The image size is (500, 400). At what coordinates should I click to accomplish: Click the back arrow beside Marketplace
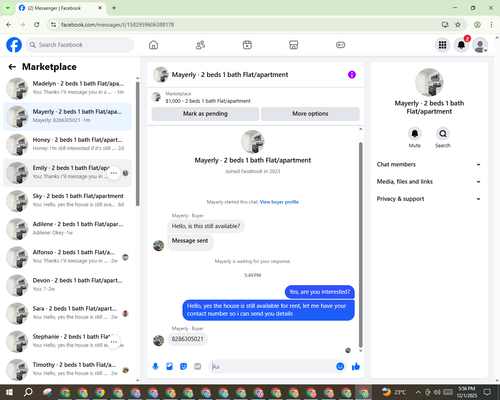click(x=12, y=67)
